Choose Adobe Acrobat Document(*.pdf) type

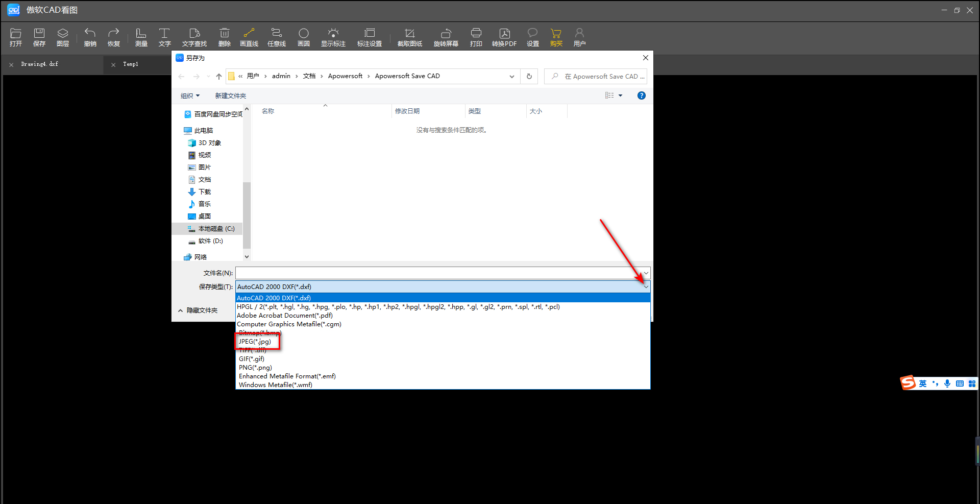285,316
